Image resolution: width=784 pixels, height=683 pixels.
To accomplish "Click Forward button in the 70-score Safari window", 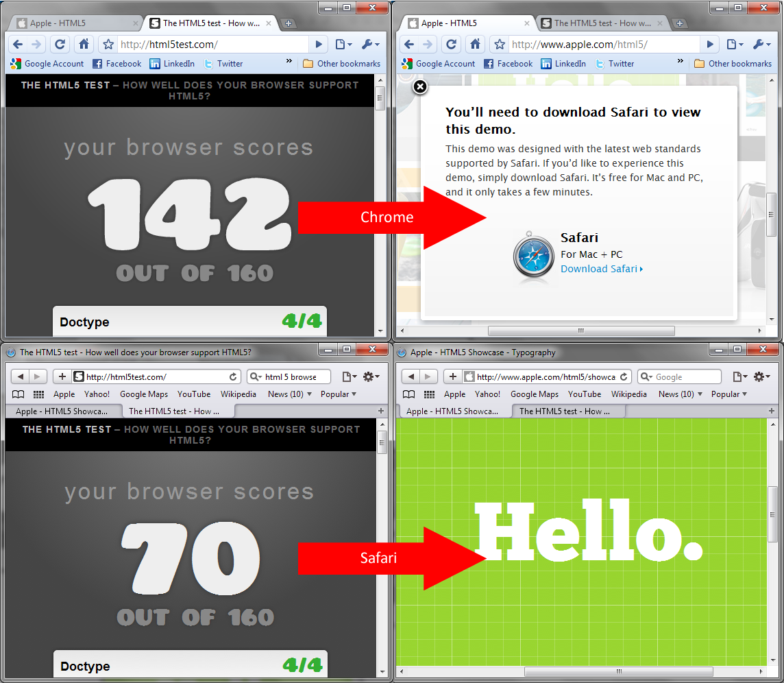I will pos(38,376).
